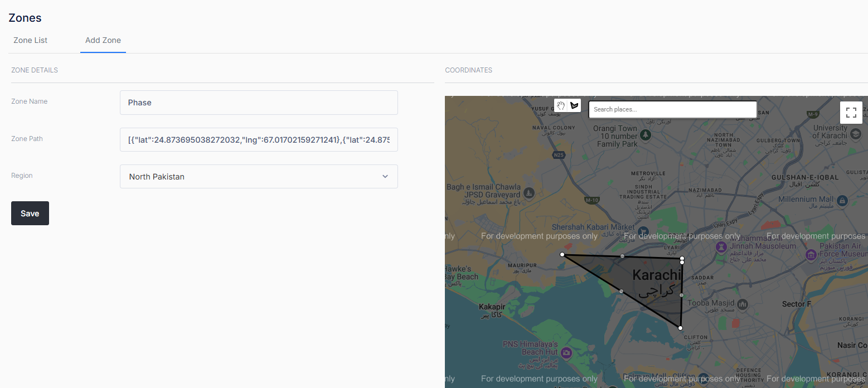Click the PNS Himalaya's Beach Hut pin
This screenshot has width=868, height=388.
click(566, 352)
